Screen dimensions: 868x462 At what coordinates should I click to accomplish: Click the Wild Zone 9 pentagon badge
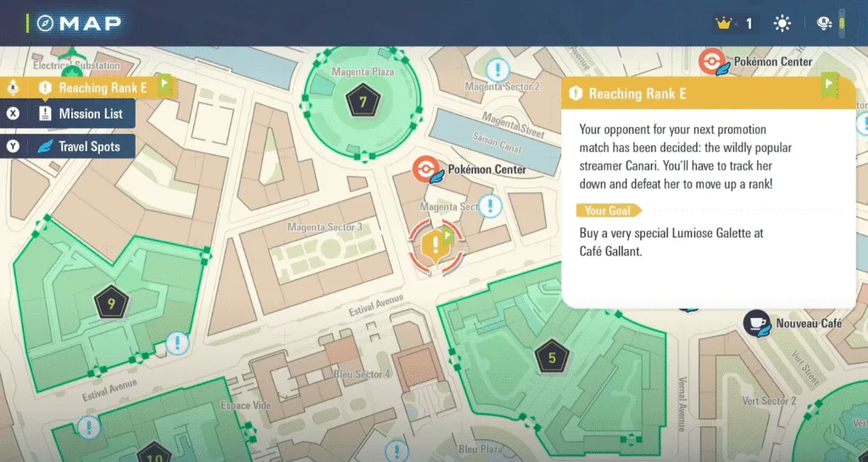[111, 303]
